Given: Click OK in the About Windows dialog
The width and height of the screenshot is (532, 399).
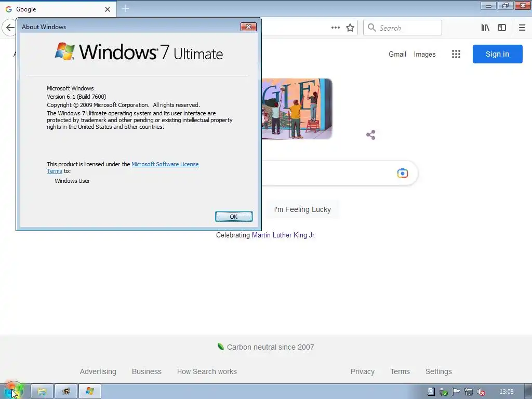Looking at the screenshot, I should (234, 217).
